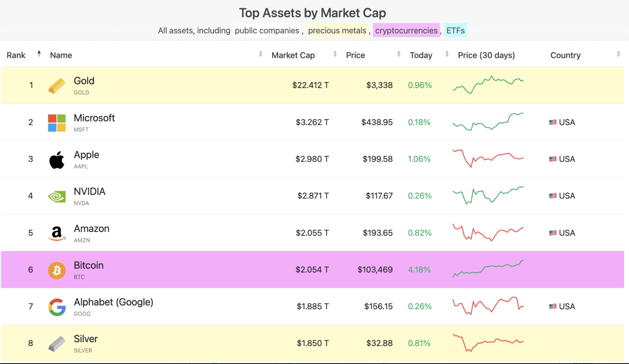
Task: Click the Top Assets by Market Cap title
Action: (313, 13)
